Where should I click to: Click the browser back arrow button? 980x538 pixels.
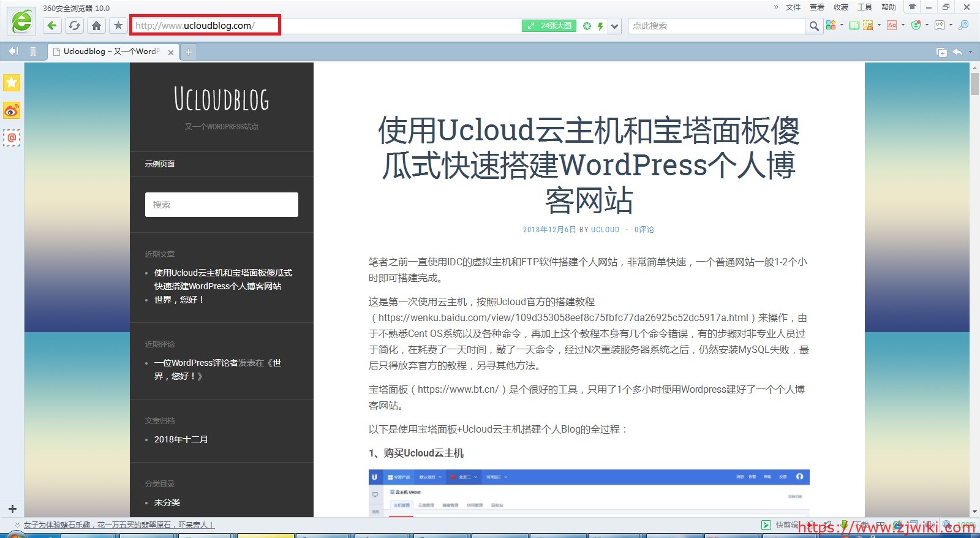(x=52, y=26)
